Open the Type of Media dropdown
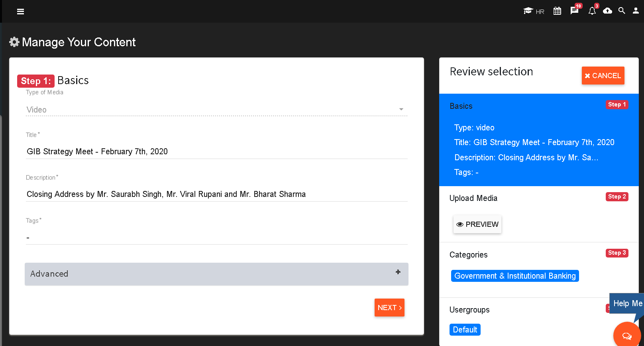644x346 pixels. (x=217, y=110)
